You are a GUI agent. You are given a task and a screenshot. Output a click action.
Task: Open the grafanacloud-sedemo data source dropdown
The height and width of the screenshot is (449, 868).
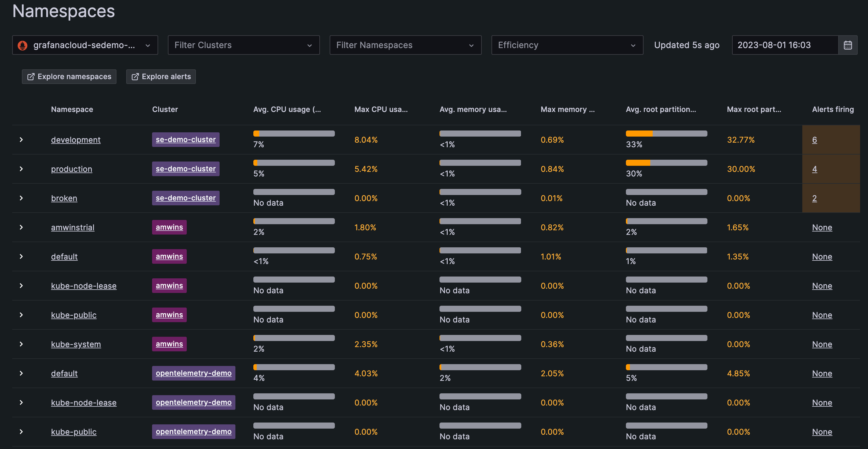85,45
